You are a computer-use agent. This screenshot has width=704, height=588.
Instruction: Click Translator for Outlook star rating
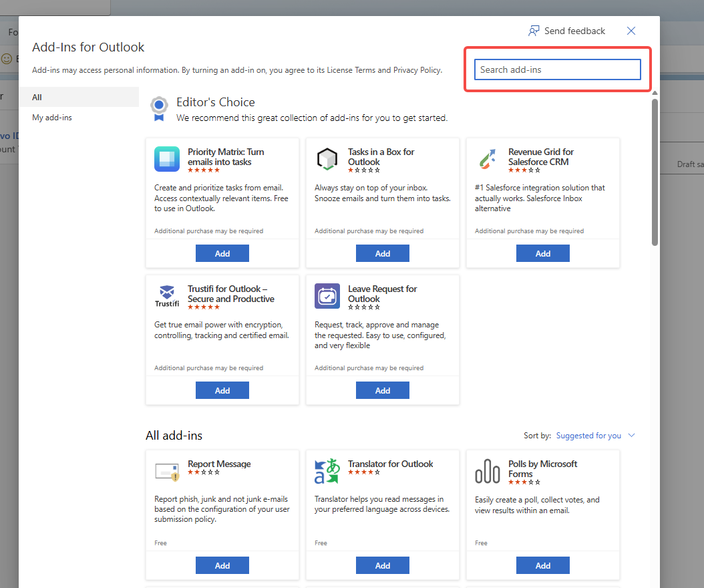[364, 472]
